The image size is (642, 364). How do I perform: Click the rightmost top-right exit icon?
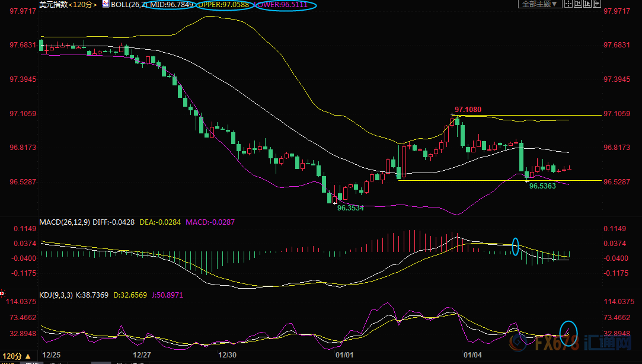598,4
